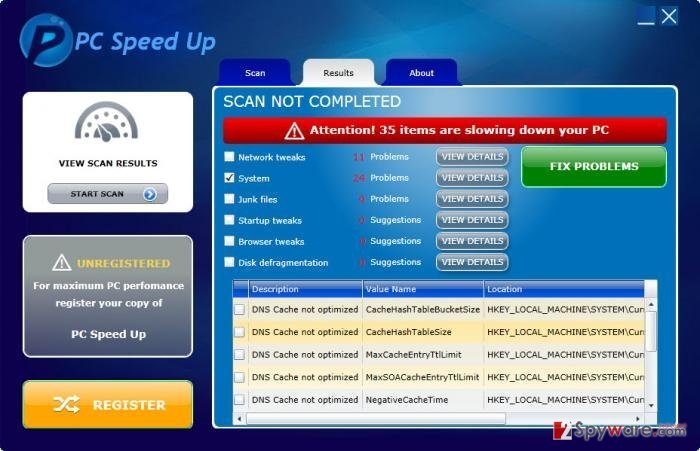Click the vertical scrollbar thumb
This screenshot has height=451, width=700.
[x=651, y=331]
